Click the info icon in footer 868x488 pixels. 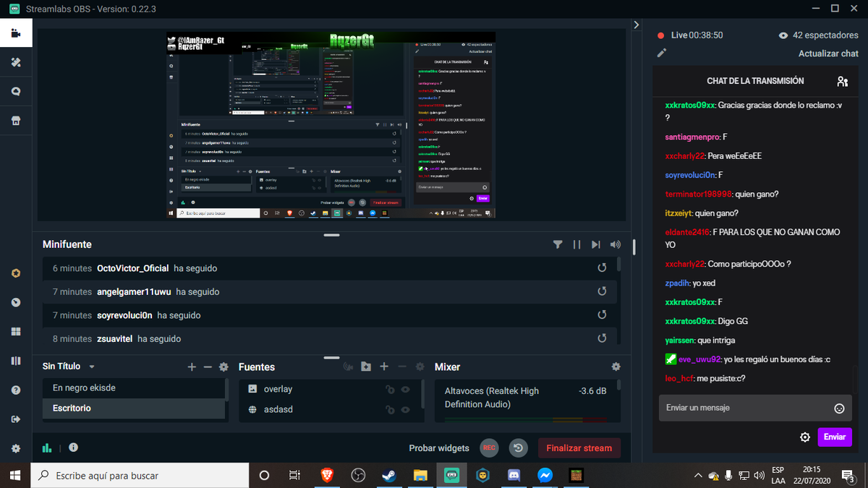[x=73, y=448]
